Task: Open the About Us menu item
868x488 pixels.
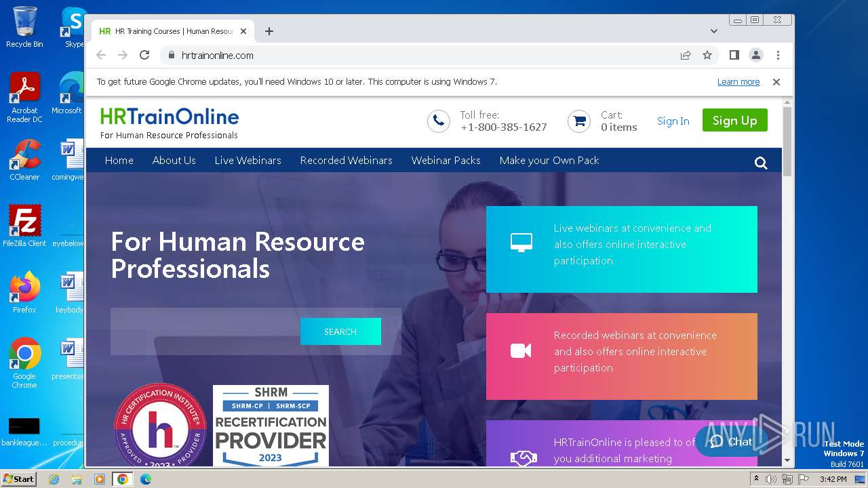Action: 174,161
